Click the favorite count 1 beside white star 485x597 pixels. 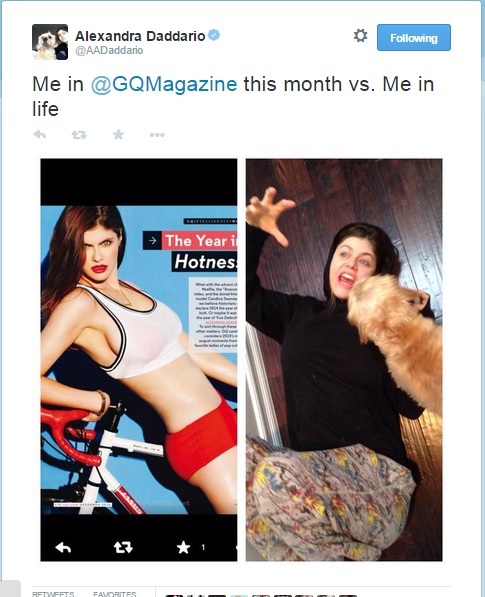pos(203,547)
